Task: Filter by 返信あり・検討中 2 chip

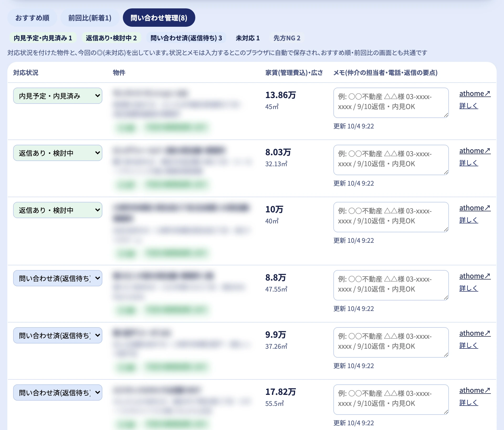Action: coord(111,38)
